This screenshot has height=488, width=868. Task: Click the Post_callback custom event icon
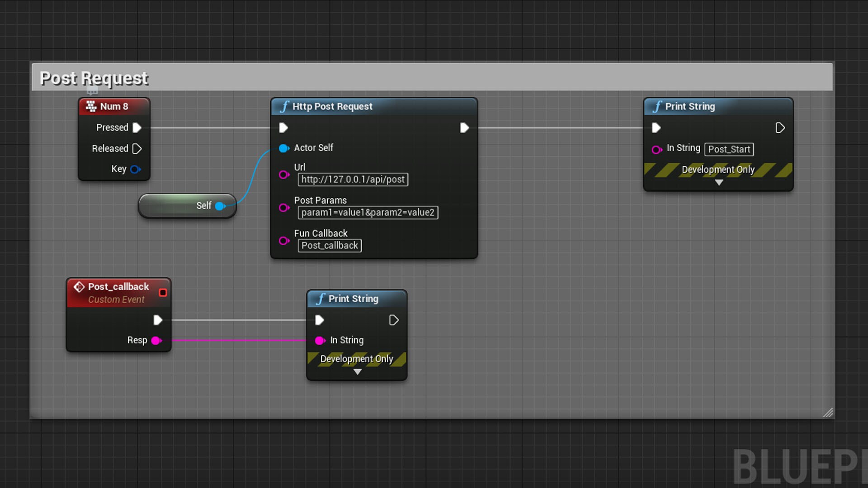click(79, 287)
